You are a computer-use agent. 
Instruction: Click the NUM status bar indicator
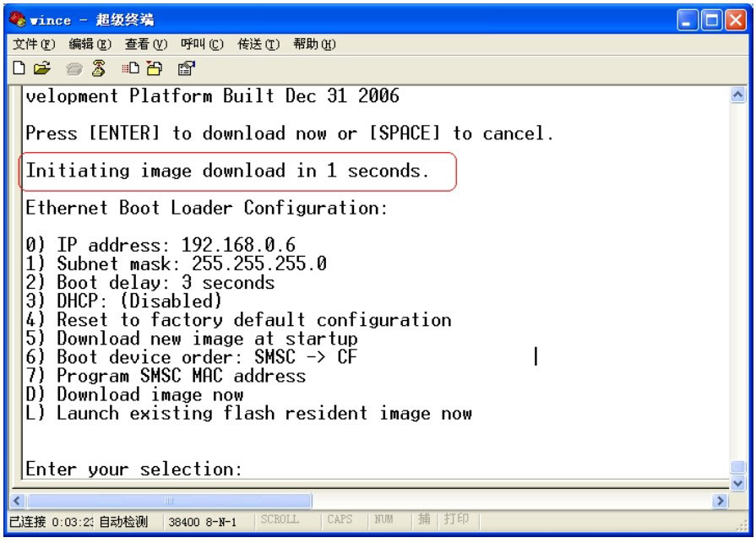383,519
